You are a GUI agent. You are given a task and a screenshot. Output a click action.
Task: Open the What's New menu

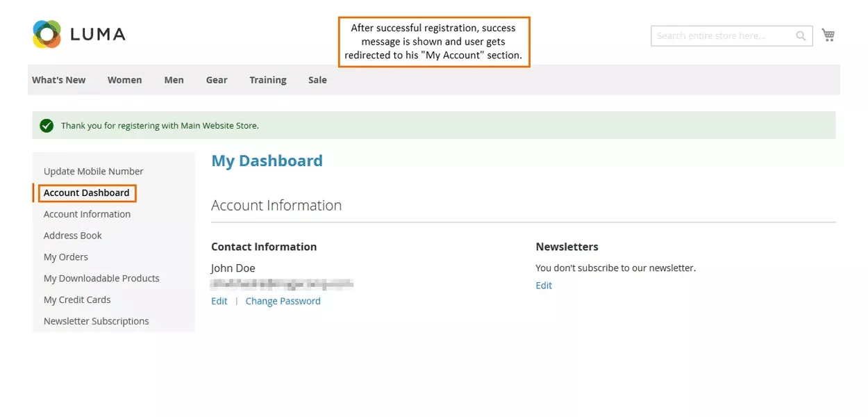point(58,79)
